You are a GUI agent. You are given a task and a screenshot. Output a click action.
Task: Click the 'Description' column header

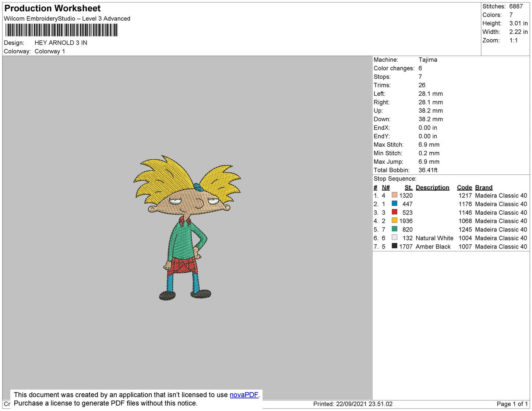[x=432, y=187]
